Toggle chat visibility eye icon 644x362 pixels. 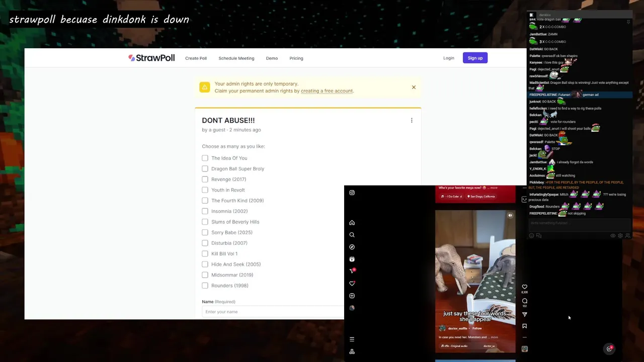point(613,235)
